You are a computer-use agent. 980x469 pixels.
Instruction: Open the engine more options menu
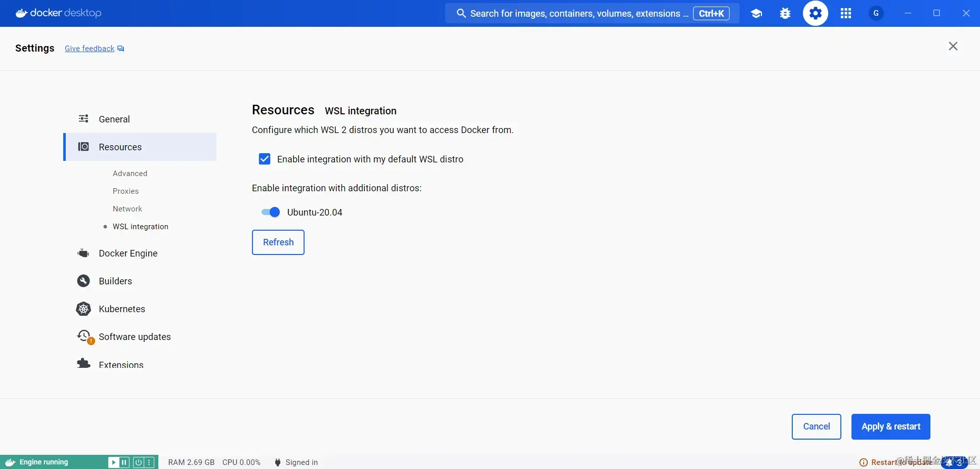tap(149, 462)
